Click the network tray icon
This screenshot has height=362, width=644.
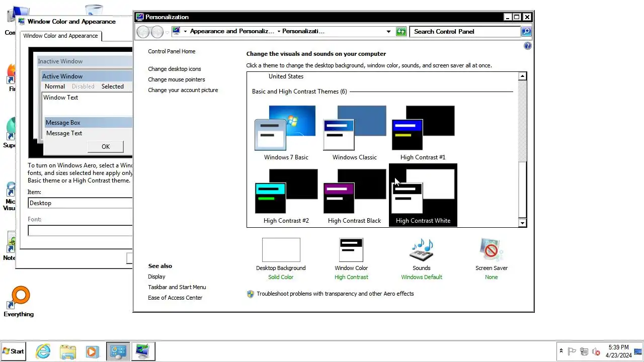click(x=584, y=351)
